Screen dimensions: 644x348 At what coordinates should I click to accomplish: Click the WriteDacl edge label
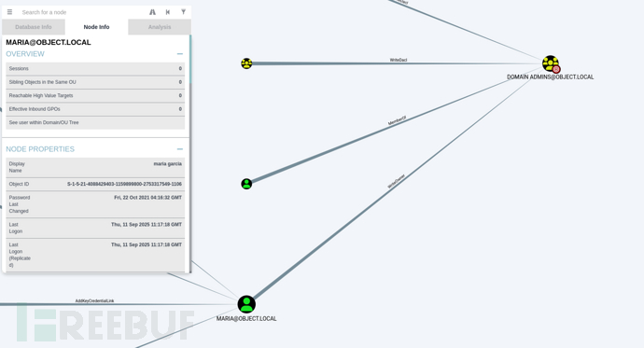399,60
